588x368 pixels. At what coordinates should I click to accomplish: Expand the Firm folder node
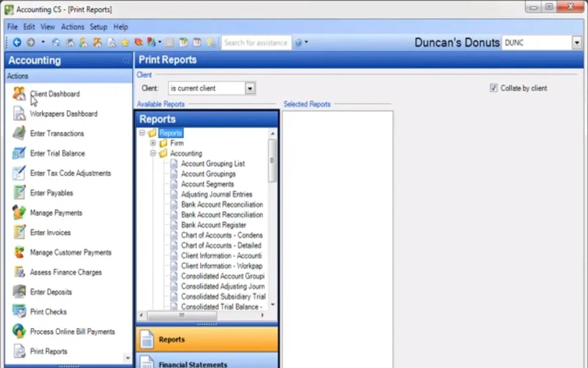(153, 143)
